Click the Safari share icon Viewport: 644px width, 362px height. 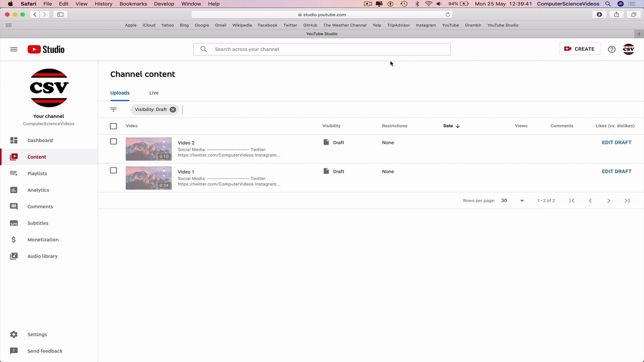coord(616,15)
